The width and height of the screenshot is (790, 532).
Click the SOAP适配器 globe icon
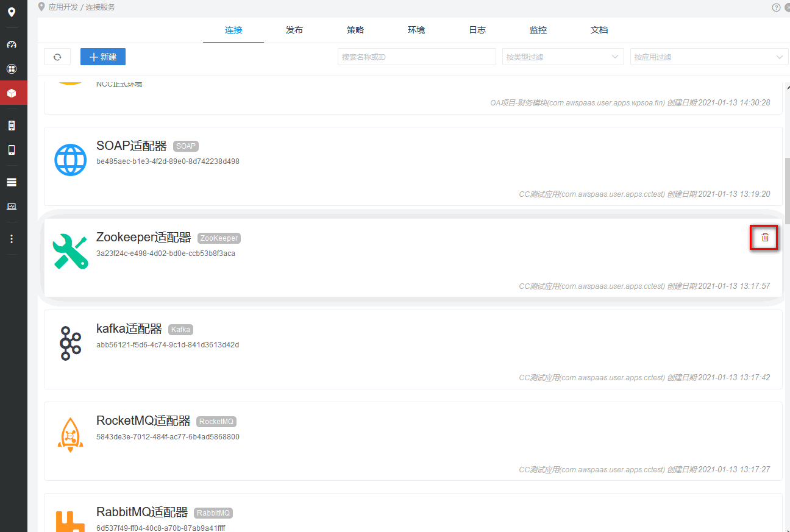(x=70, y=160)
